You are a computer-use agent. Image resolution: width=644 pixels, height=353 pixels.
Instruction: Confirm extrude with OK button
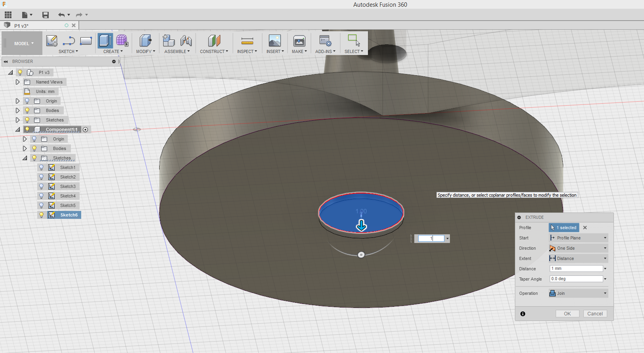(x=567, y=314)
